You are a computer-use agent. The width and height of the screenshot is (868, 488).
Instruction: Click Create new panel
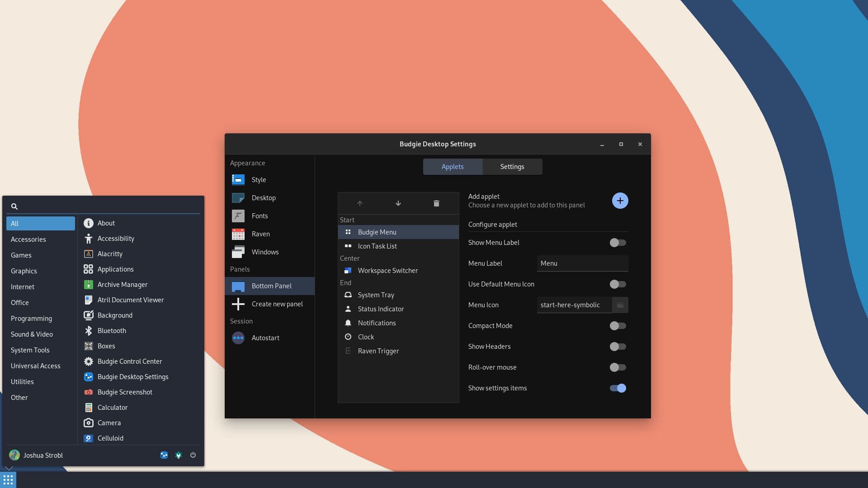[x=277, y=304]
